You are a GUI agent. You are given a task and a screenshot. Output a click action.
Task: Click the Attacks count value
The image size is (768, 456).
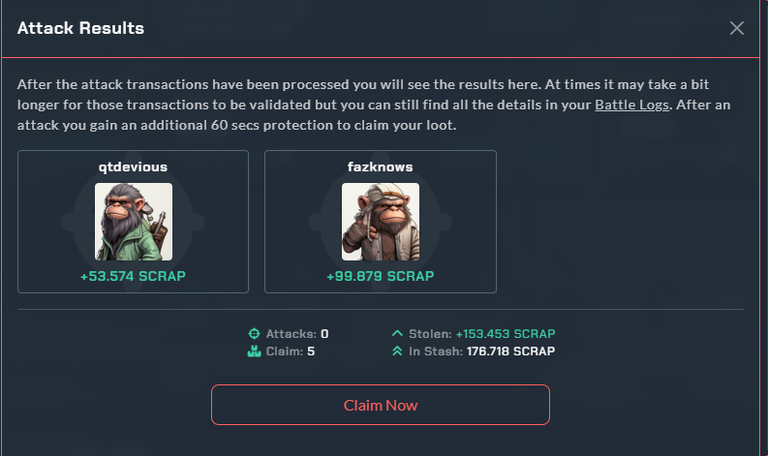(325, 334)
